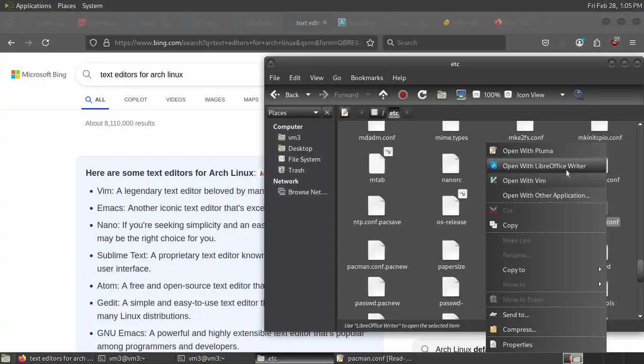
Task: Click Firefox back arrow
Action: [x=11, y=43]
